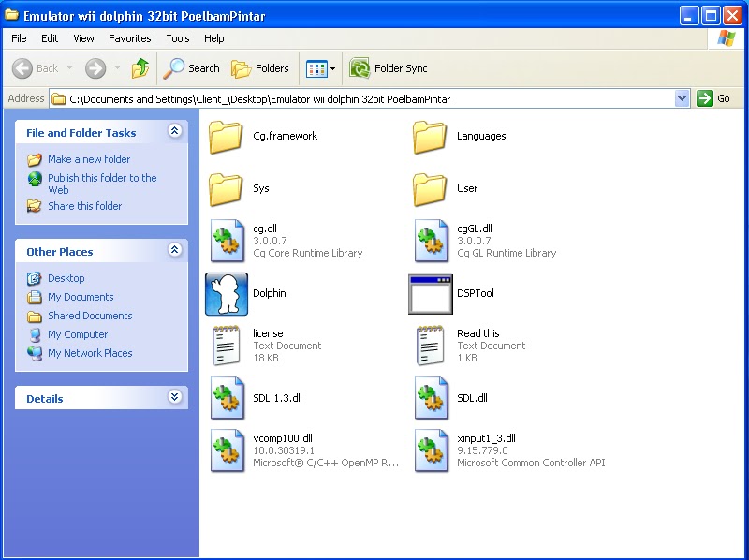The image size is (749, 560).
Task: Open the DSPTool application
Action: [x=430, y=293]
